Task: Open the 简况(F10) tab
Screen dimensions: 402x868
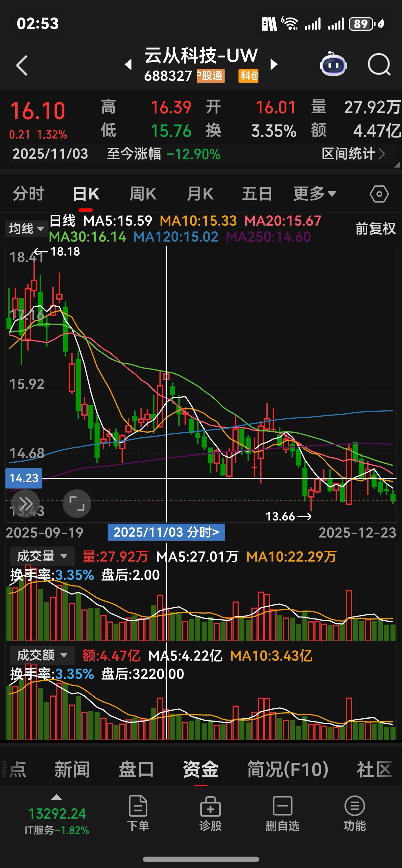Action: point(287,769)
